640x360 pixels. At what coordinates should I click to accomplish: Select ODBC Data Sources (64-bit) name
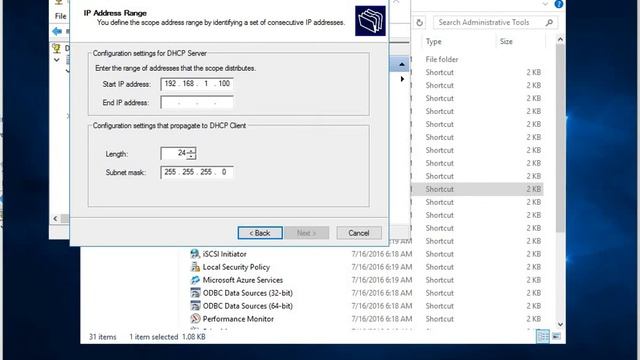(247, 306)
